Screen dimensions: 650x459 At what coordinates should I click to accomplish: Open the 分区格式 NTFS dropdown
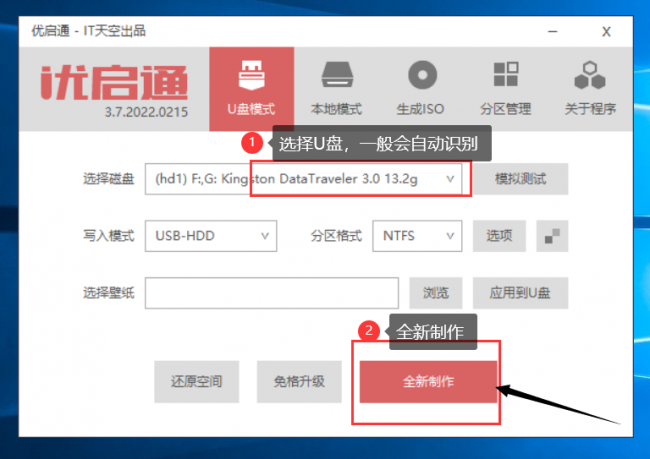pyautogui.click(x=417, y=236)
